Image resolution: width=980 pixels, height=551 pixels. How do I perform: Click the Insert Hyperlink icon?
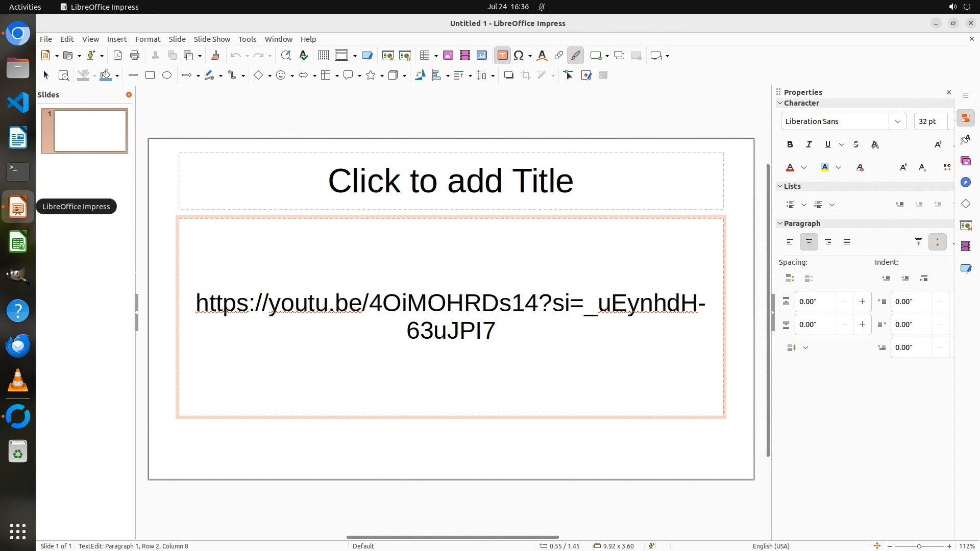[x=559, y=56]
